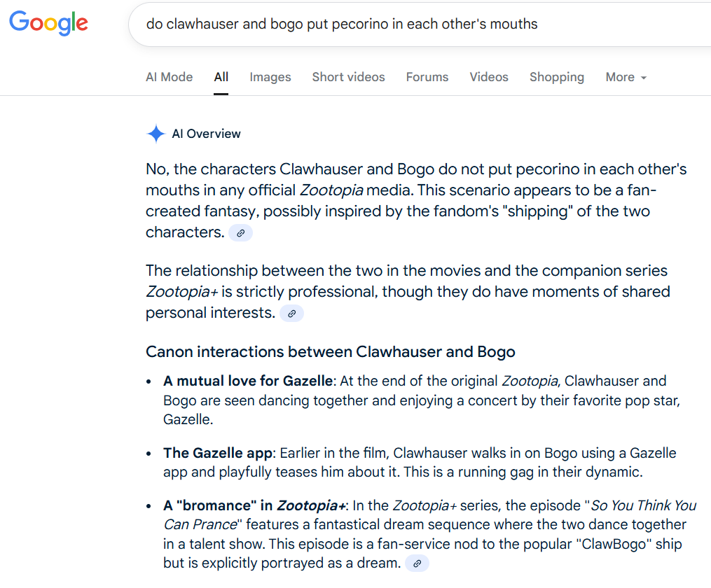Go to the Forums tab
This screenshot has height=588, width=711.
[427, 77]
